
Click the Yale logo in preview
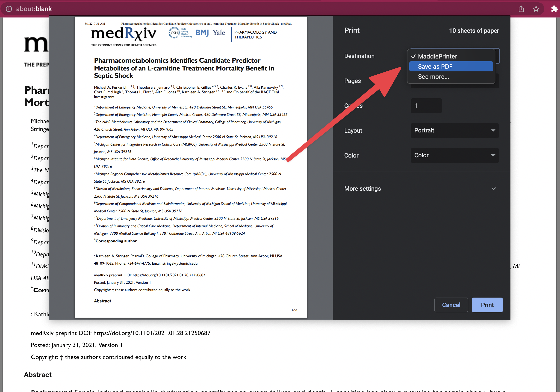point(219,33)
